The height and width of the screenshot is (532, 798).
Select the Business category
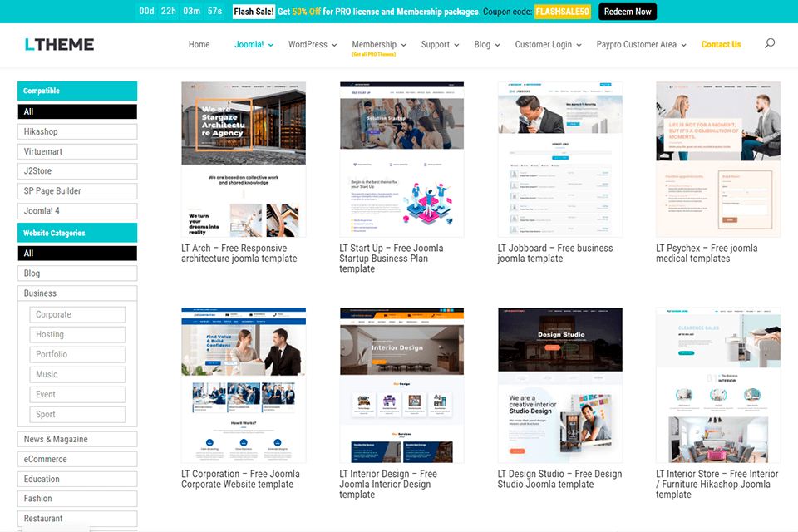tap(77, 293)
